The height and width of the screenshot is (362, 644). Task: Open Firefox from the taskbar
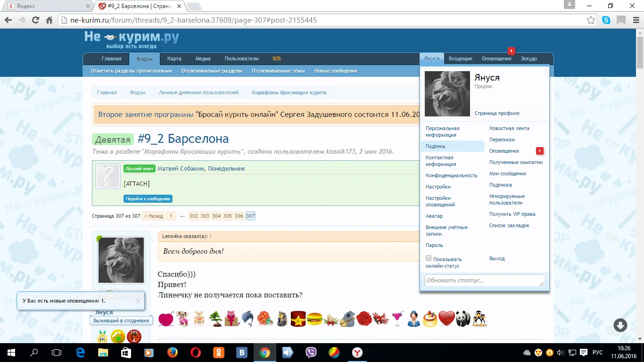click(x=173, y=353)
